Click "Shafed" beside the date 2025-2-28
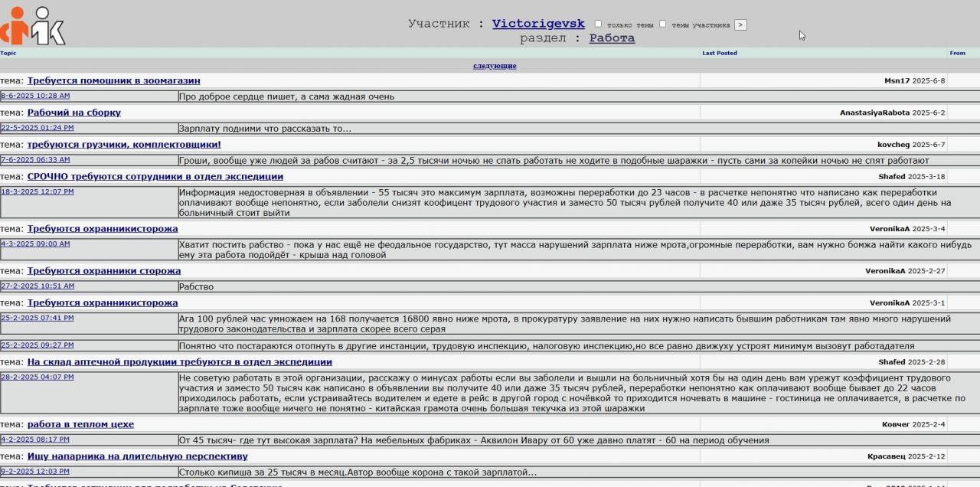Viewport: 980px width, 487px height. [x=892, y=362]
